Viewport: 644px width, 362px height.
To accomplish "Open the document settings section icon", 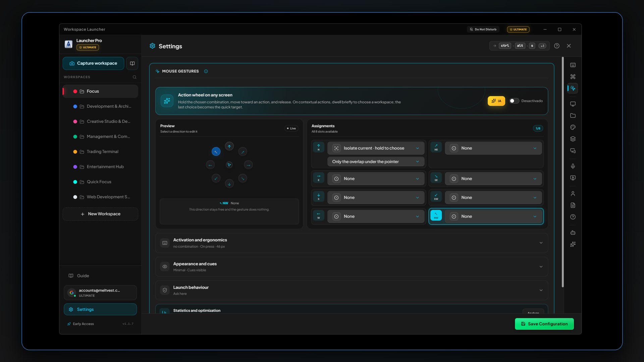I will tap(573, 205).
